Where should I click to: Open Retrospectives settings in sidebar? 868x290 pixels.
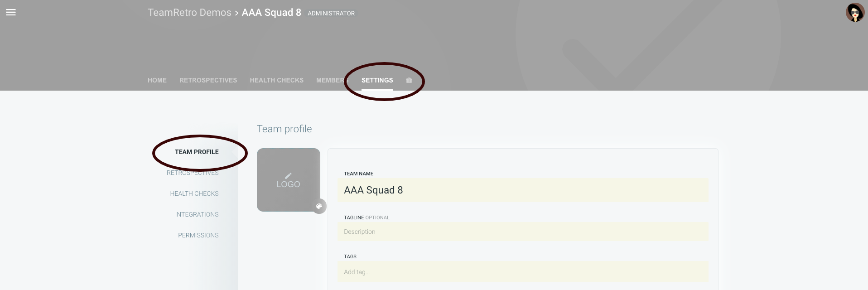[x=193, y=173]
